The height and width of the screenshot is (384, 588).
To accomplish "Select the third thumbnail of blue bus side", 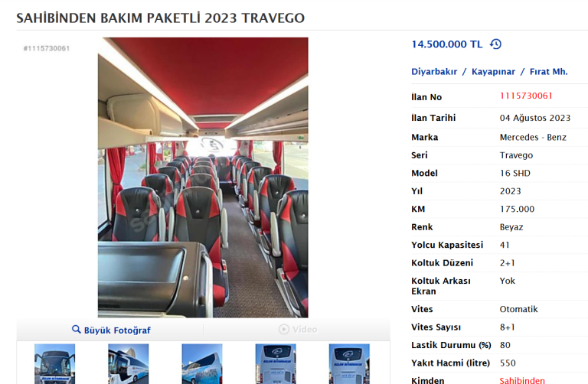I will coord(202,364).
